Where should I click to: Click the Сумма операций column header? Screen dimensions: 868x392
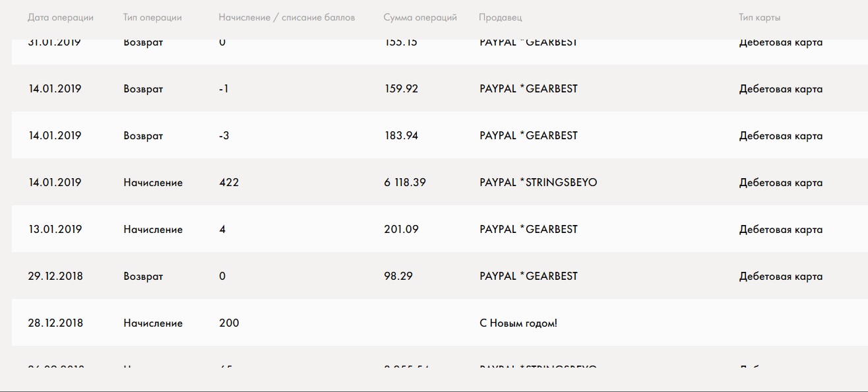click(x=420, y=18)
